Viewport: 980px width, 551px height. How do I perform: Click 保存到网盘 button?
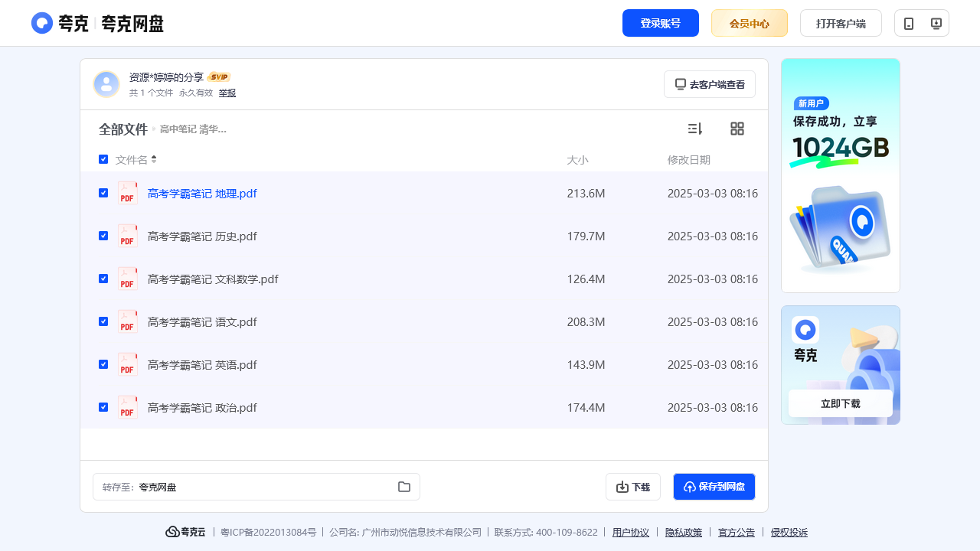tap(714, 487)
